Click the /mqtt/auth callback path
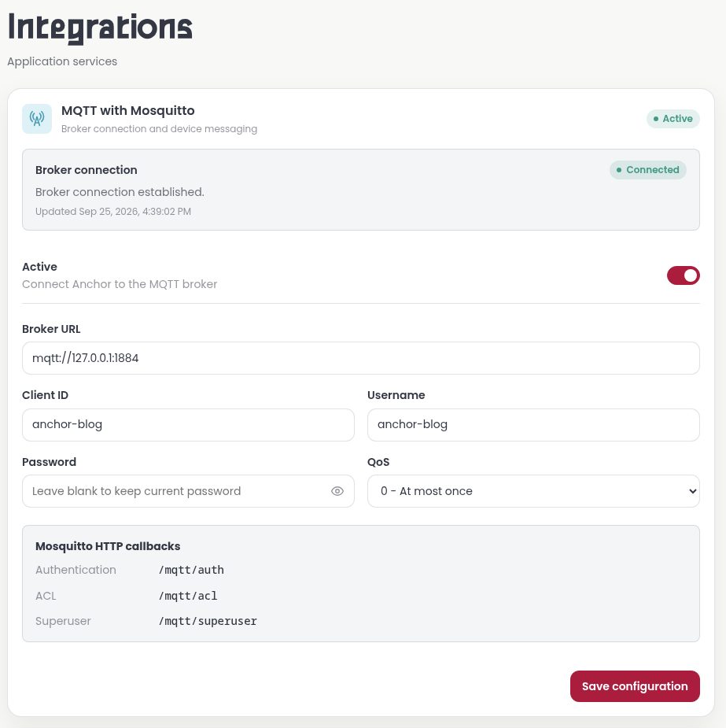This screenshot has width=726, height=728. [x=191, y=570]
